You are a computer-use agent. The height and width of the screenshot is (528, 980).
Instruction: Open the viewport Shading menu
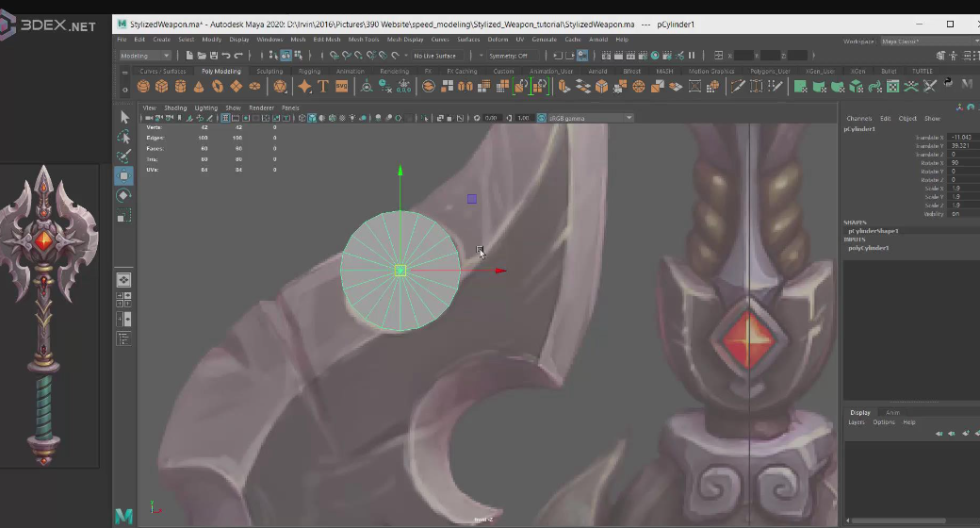tap(175, 107)
